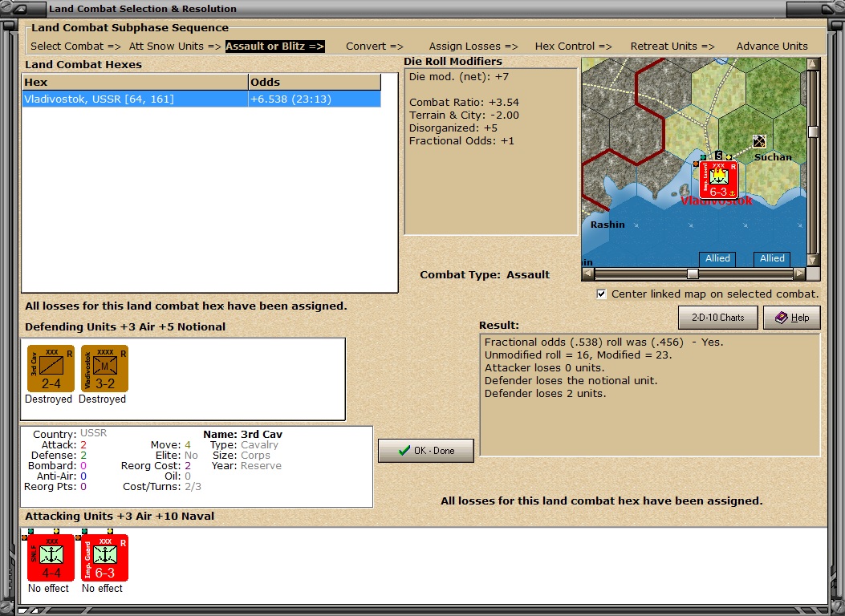The width and height of the screenshot is (845, 616).
Task: Select the SNLF 4-4 attacking marine counter
Action: (51, 557)
